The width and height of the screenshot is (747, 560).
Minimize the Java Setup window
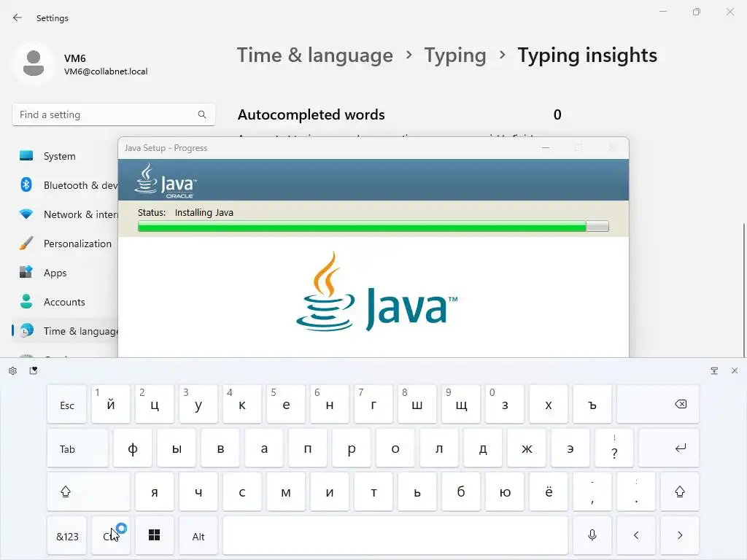[x=546, y=148]
